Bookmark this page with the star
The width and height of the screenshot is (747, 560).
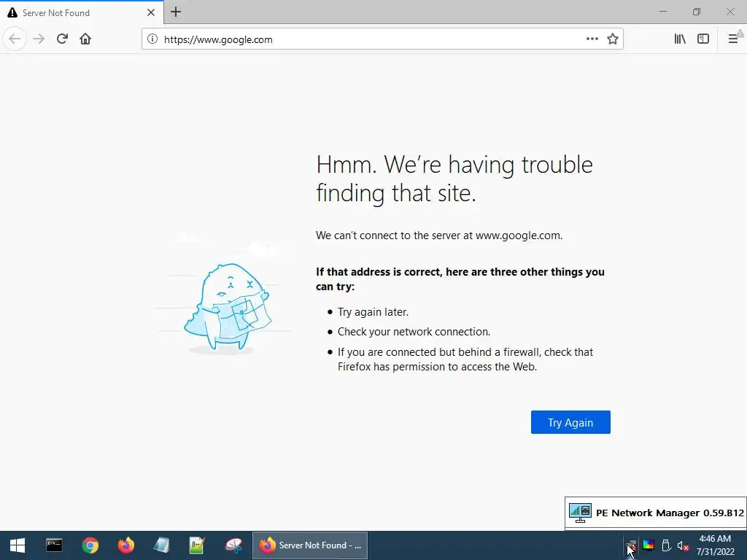tap(613, 39)
